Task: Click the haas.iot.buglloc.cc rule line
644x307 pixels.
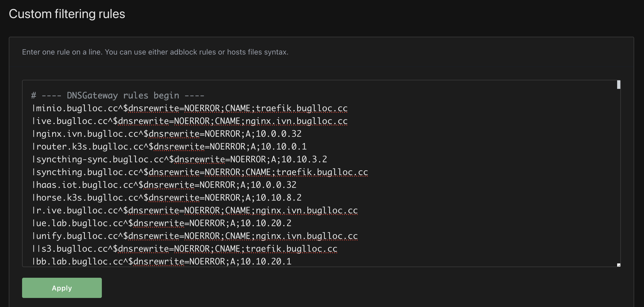Action: [164, 185]
